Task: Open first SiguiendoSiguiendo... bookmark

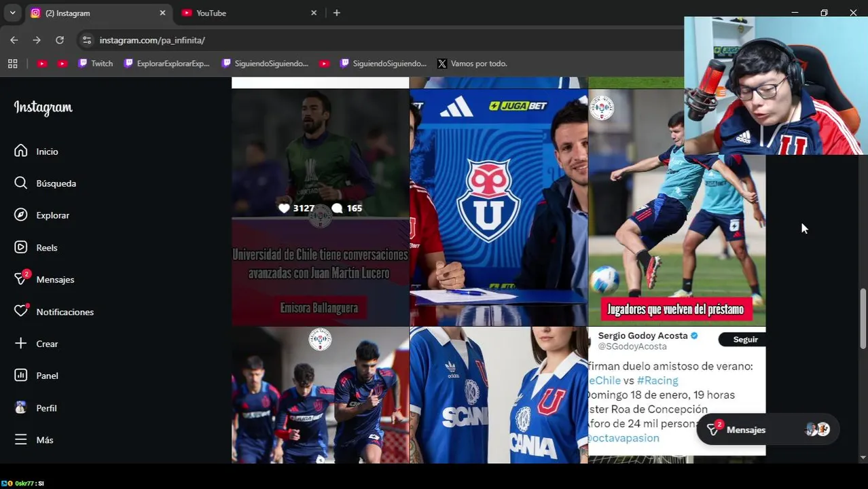Action: 265,63
